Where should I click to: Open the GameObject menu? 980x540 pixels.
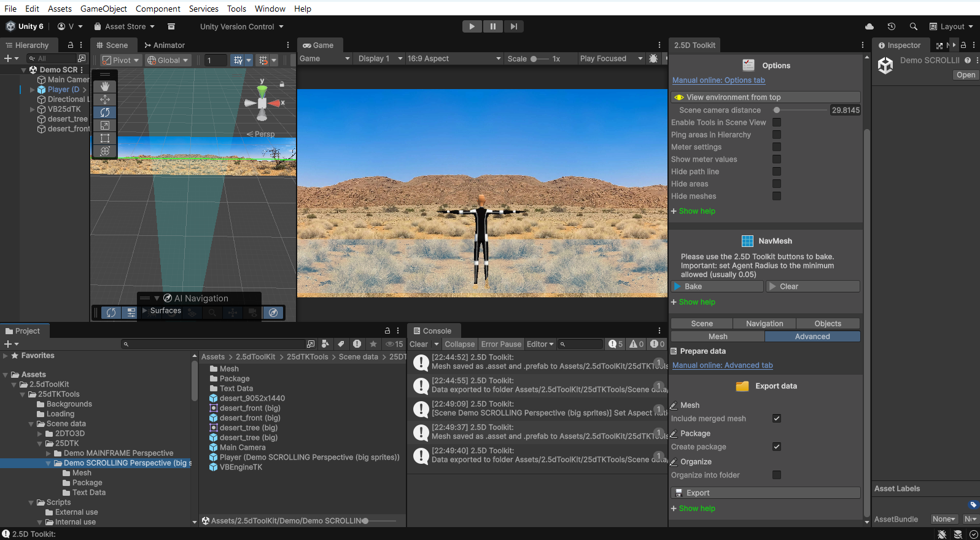tap(103, 9)
